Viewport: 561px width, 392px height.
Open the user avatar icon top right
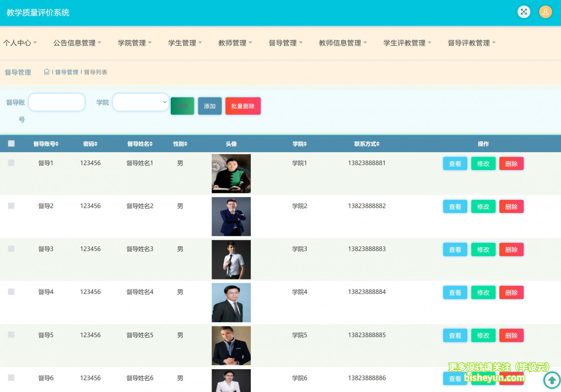pos(545,12)
